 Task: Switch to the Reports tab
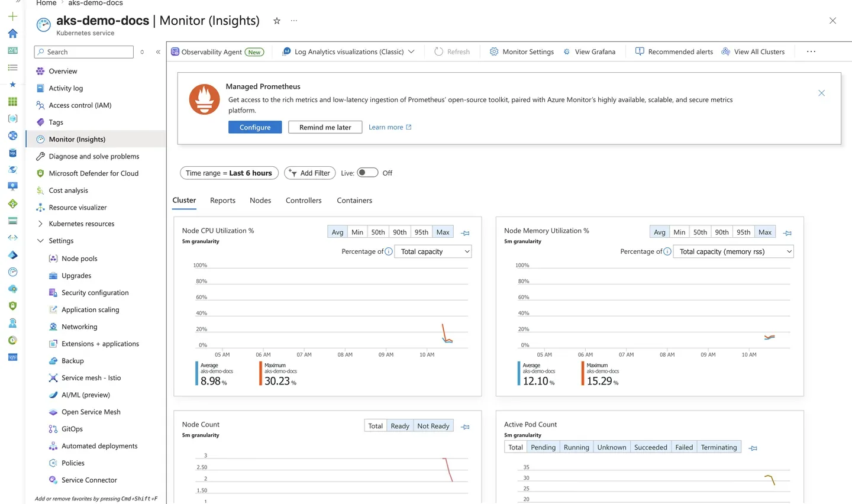click(x=222, y=201)
